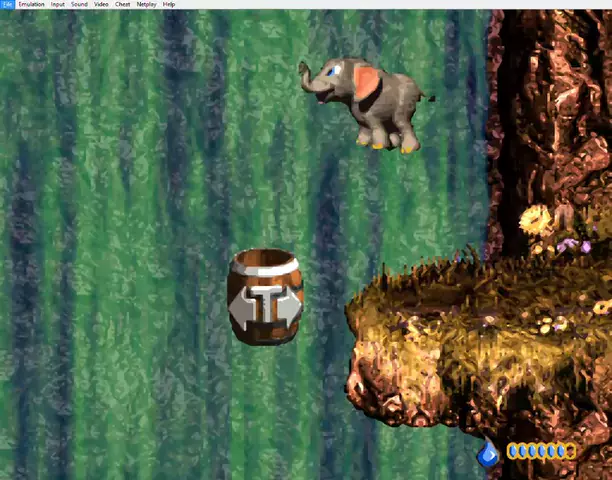Screen dimensions: 612x480
Task: Click the grassy cliff ledge
Action: click(480, 310)
